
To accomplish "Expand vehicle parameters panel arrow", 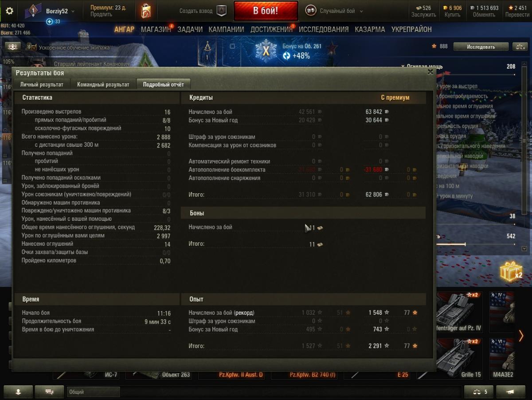I will (524, 249).
